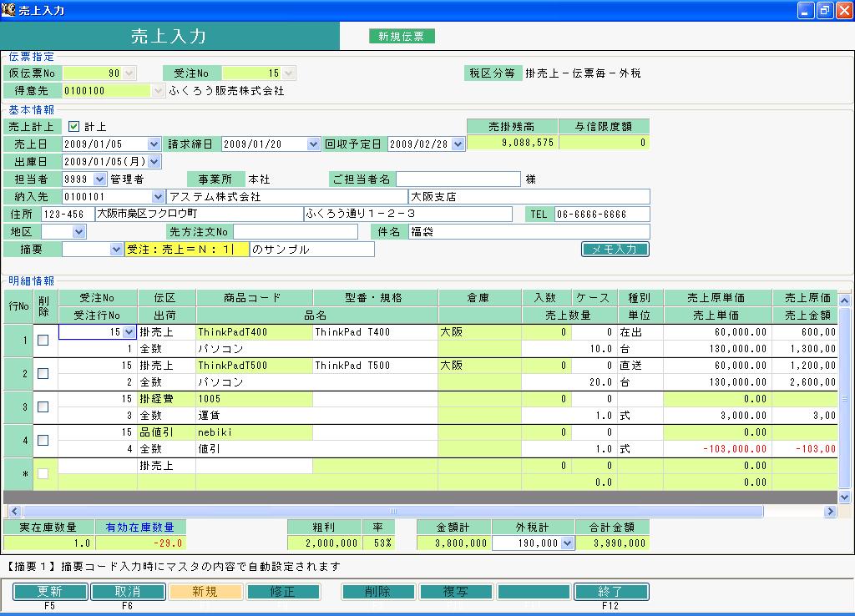
Task: Click address field 大阪市梟区フクロウ町
Action: click(x=199, y=215)
